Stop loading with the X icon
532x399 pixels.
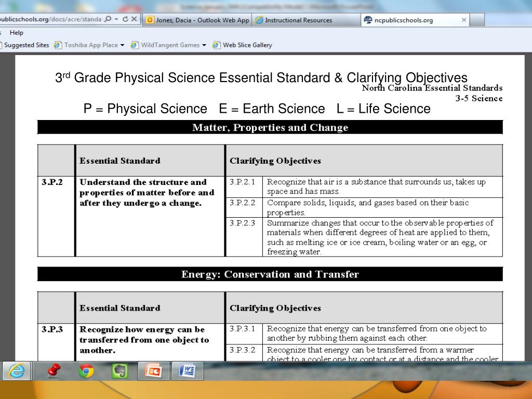tap(135, 19)
